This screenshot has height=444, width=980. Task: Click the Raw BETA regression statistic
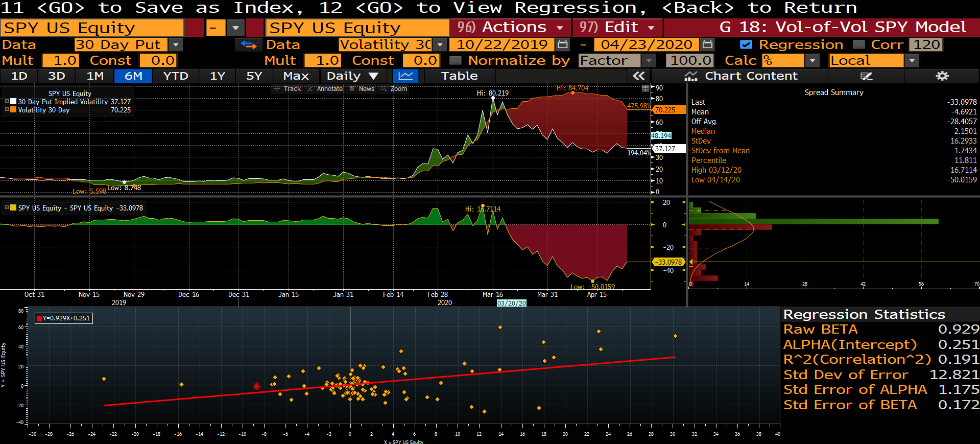881,330
